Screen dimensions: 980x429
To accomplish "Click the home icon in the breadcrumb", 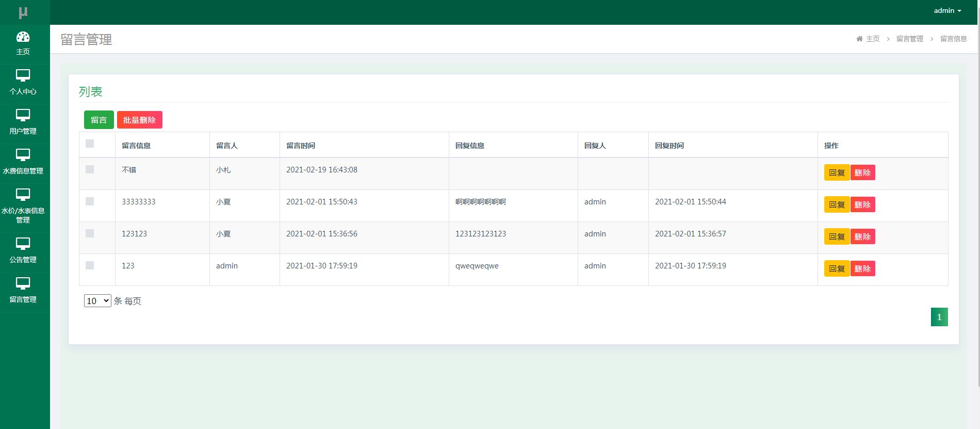I will point(859,39).
